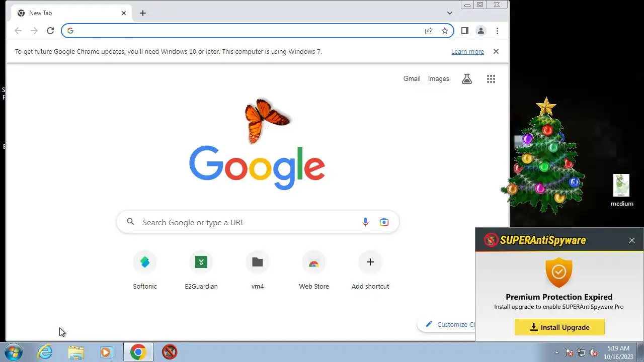
Task: Click the Images link
Action: click(439, 79)
